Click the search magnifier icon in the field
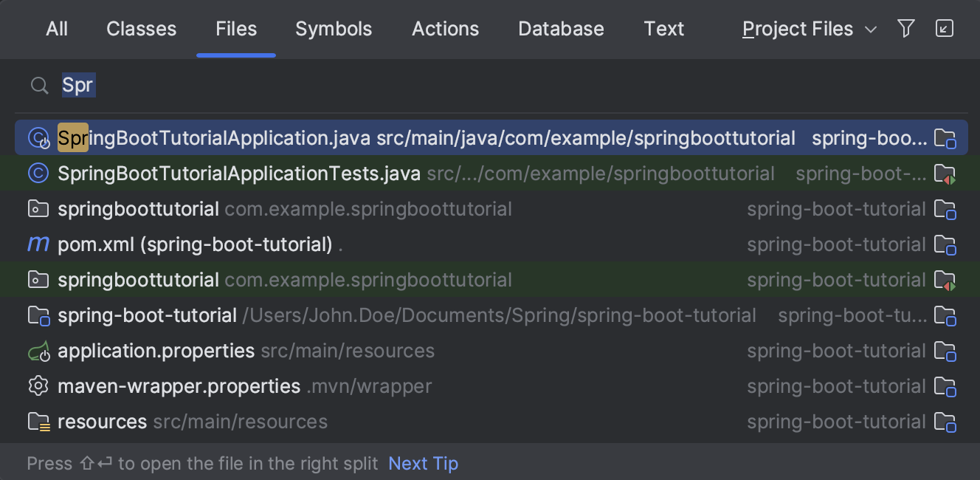 pos(39,85)
